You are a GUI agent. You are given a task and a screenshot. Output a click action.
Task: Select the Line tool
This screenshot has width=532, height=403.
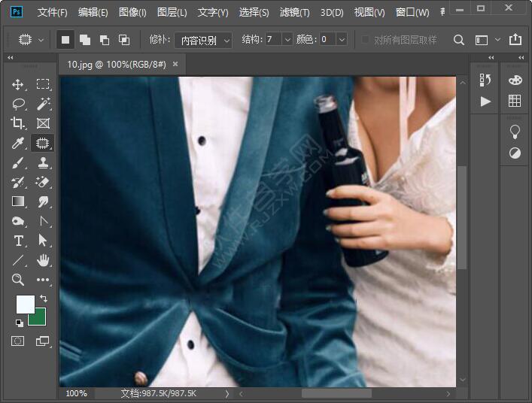coord(18,260)
